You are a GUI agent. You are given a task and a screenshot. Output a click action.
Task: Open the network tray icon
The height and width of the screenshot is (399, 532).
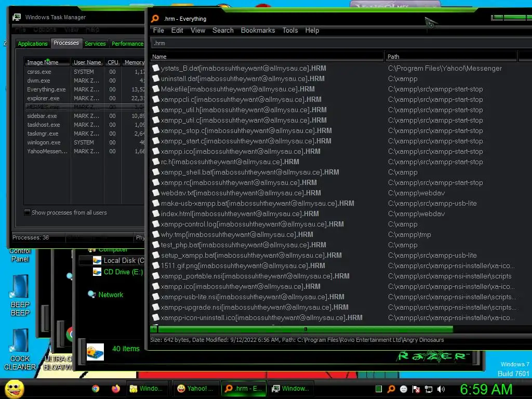click(429, 389)
